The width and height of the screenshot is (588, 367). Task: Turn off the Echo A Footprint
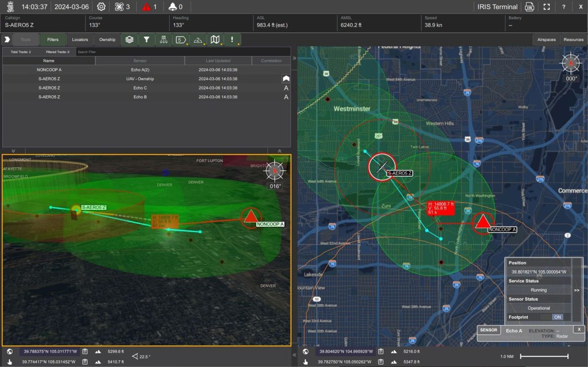coord(558,317)
